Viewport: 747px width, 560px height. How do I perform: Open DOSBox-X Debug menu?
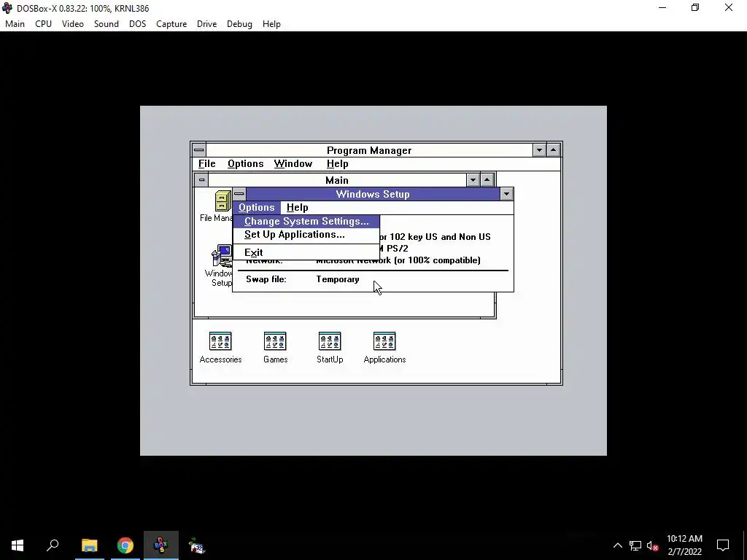tap(239, 24)
